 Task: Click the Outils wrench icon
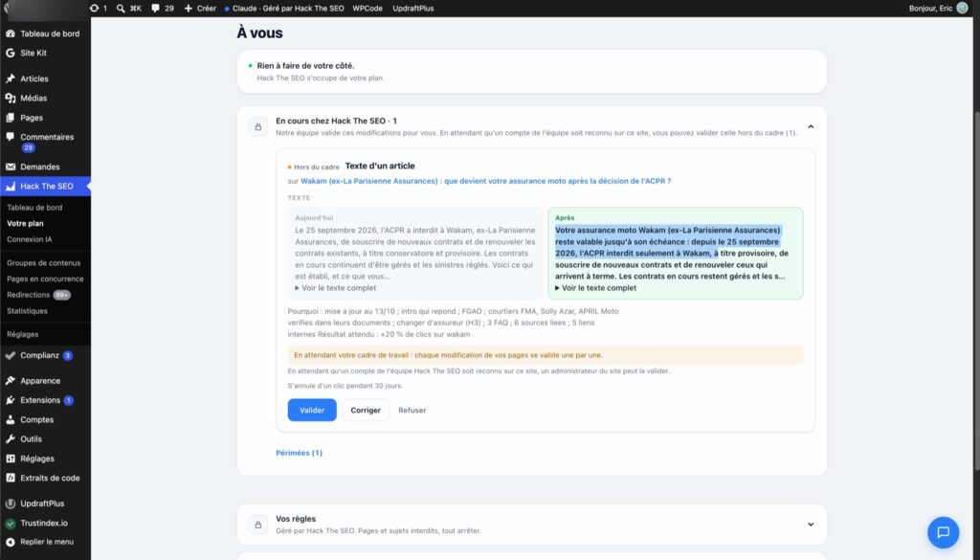click(11, 439)
